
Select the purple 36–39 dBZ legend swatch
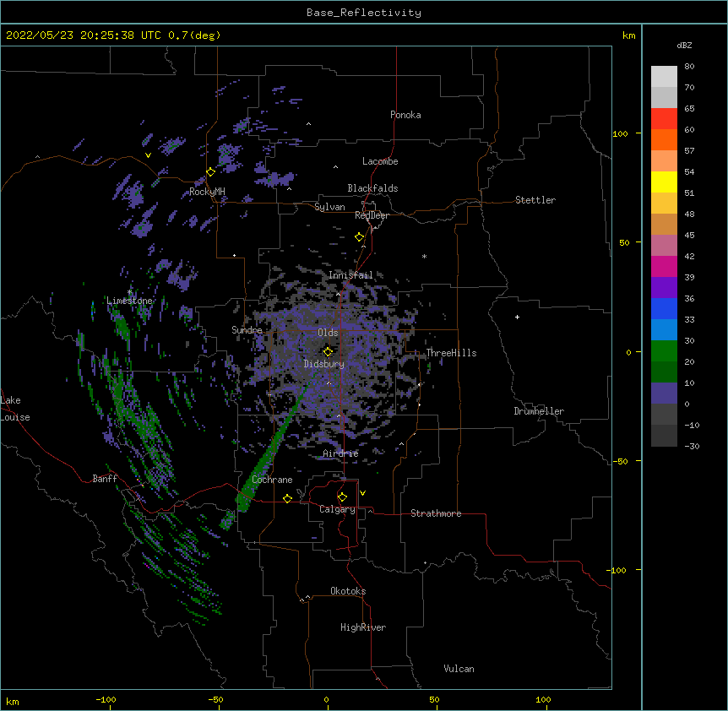664,288
